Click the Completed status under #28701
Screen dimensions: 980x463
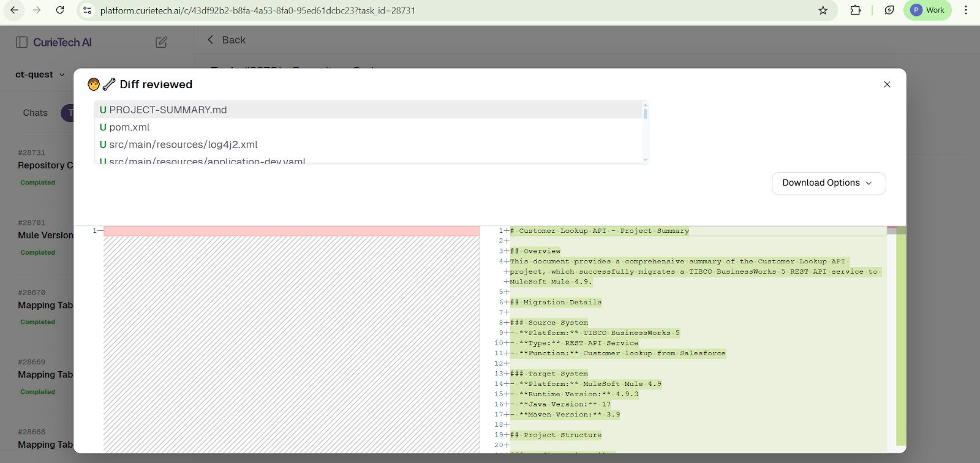coord(38,252)
